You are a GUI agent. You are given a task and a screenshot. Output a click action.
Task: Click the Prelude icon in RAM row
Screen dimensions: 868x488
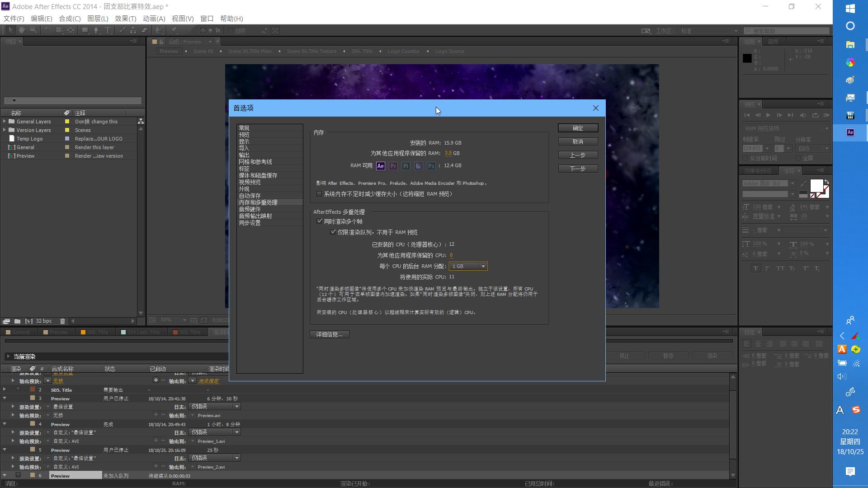(x=406, y=166)
